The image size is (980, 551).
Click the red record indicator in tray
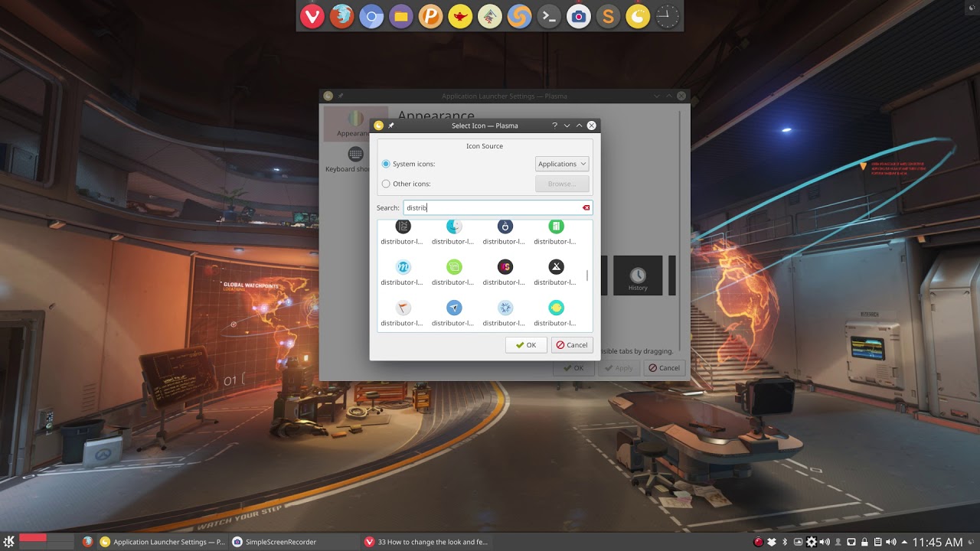[x=758, y=542]
